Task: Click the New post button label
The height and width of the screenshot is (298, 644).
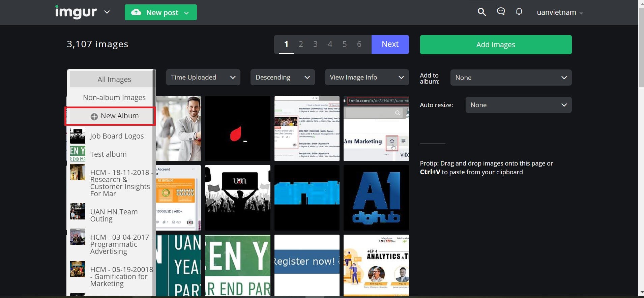Action: point(162,13)
